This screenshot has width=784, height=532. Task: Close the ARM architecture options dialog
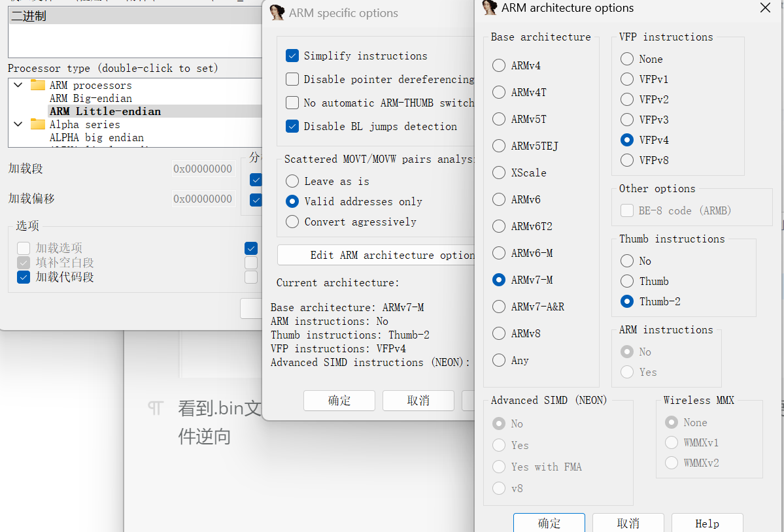[x=765, y=8]
